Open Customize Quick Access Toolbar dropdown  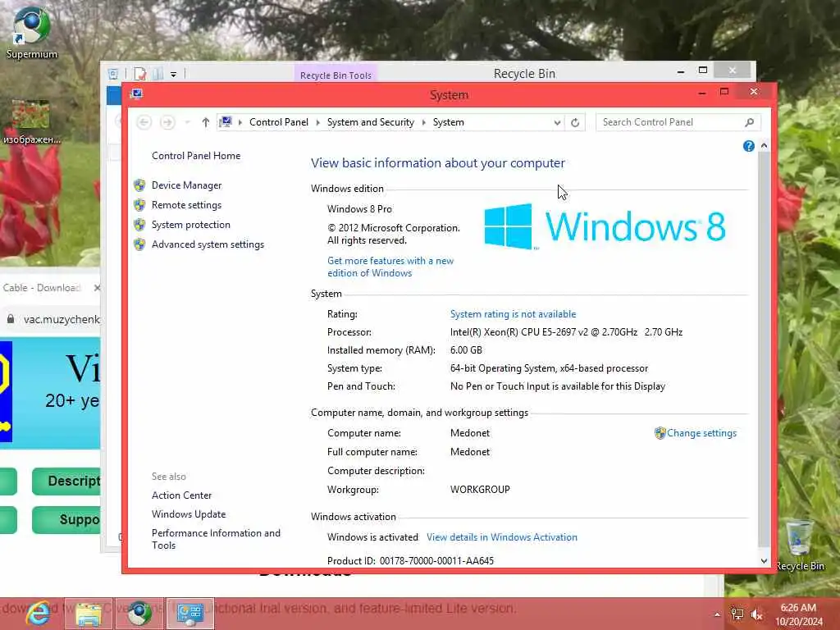pyautogui.click(x=174, y=75)
